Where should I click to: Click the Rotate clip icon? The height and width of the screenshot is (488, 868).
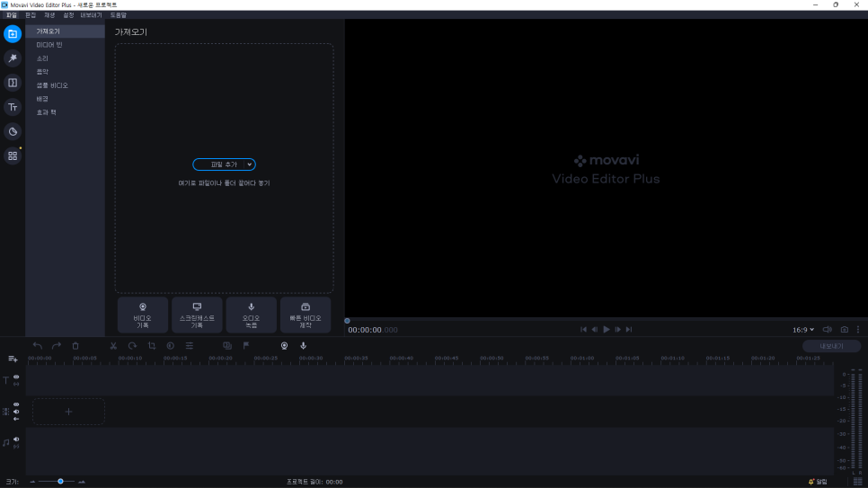[132, 346]
